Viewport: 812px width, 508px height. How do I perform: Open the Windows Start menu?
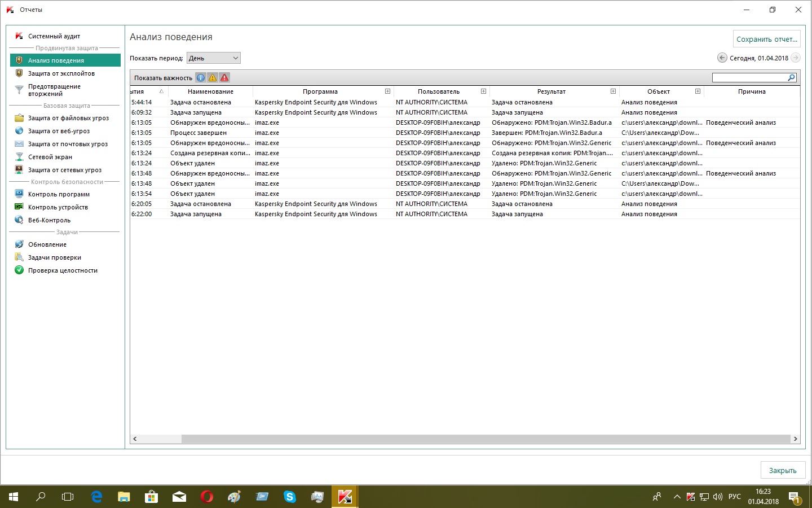(x=14, y=497)
